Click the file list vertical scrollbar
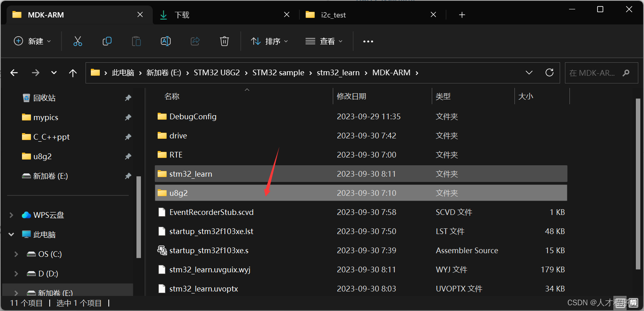 point(638,184)
